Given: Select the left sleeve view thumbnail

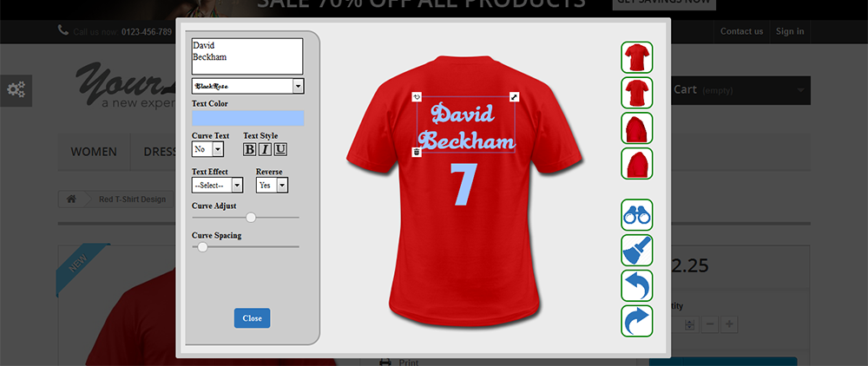Looking at the screenshot, I should click(636, 127).
